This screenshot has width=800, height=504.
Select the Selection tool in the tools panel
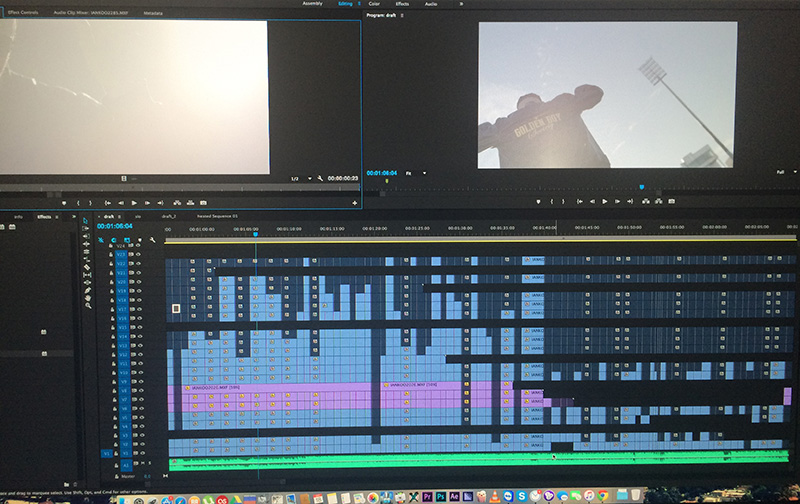point(85,221)
